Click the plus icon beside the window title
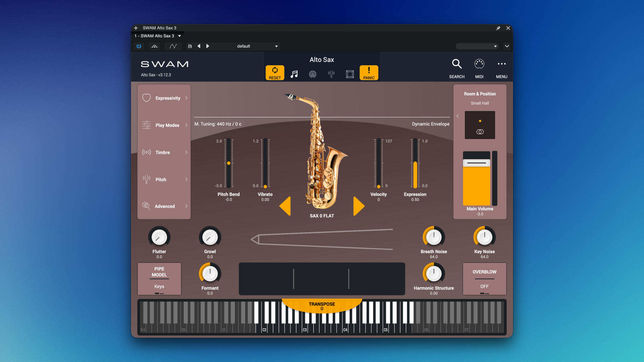The image size is (644, 362). (136, 28)
